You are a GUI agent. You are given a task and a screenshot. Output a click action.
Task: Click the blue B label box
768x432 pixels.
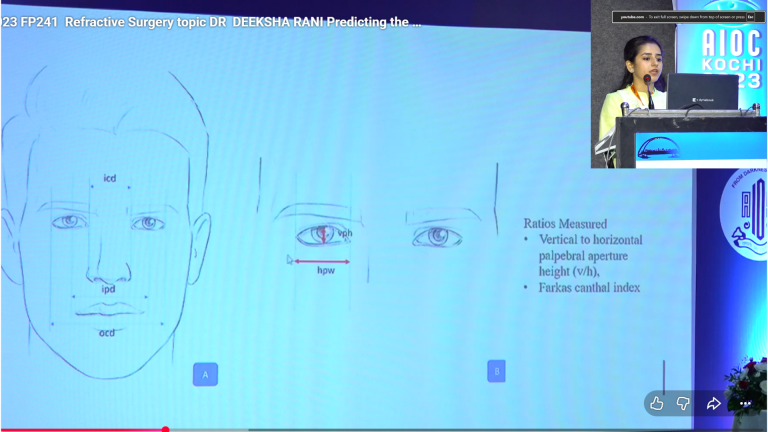497,371
